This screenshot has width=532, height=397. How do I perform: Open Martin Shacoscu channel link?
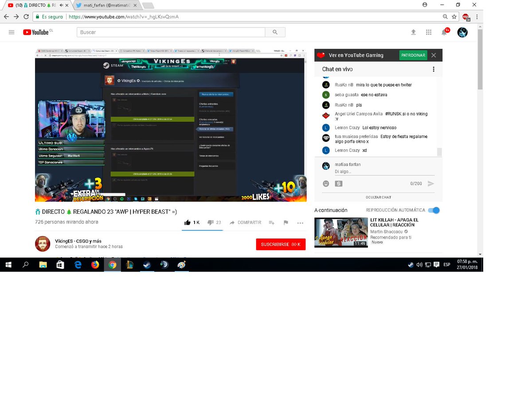387,232
